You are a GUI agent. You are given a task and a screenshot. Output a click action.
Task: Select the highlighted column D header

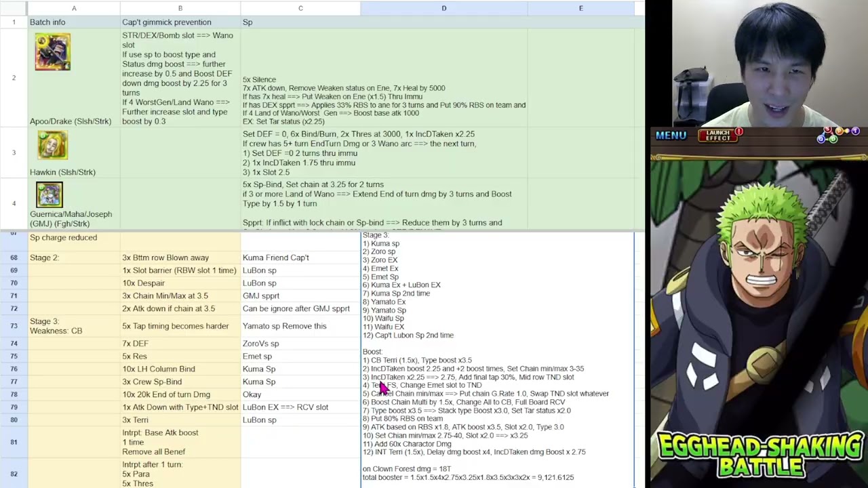[444, 8]
